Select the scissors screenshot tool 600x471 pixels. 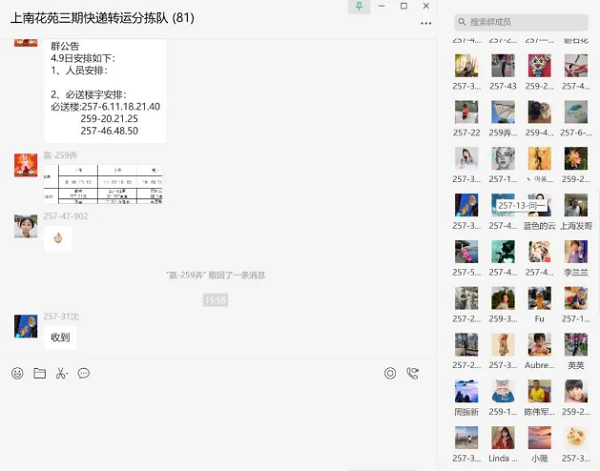tap(61, 373)
